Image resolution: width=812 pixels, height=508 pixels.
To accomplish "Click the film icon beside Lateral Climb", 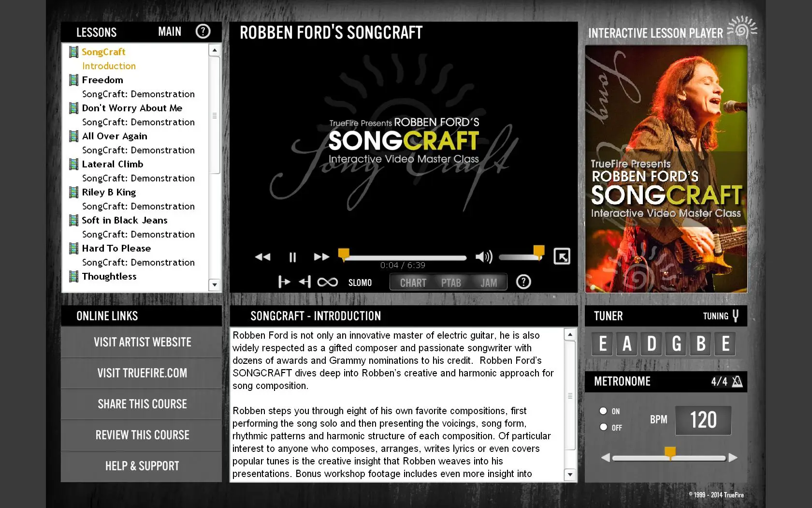I will [73, 164].
